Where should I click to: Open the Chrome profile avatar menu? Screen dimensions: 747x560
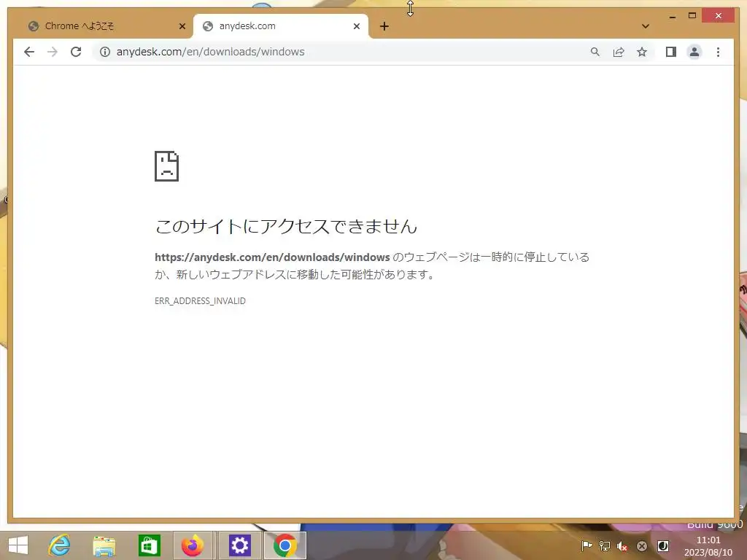pyautogui.click(x=694, y=52)
